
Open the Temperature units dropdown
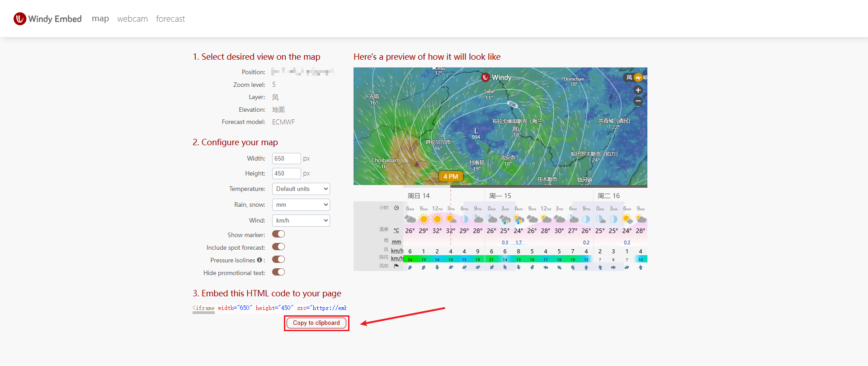tap(301, 189)
